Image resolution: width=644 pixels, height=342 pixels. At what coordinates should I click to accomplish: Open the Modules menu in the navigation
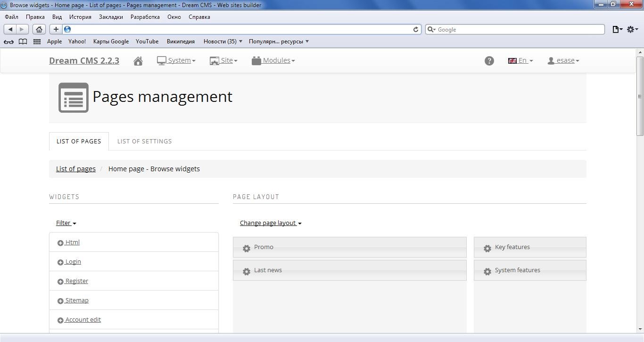point(276,60)
